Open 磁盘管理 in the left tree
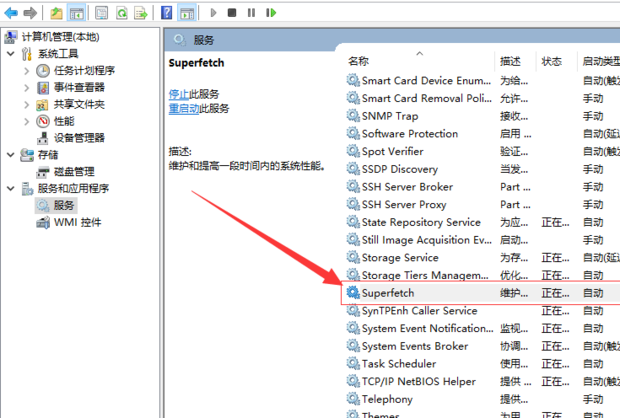This screenshot has width=620, height=418. pos(74,172)
